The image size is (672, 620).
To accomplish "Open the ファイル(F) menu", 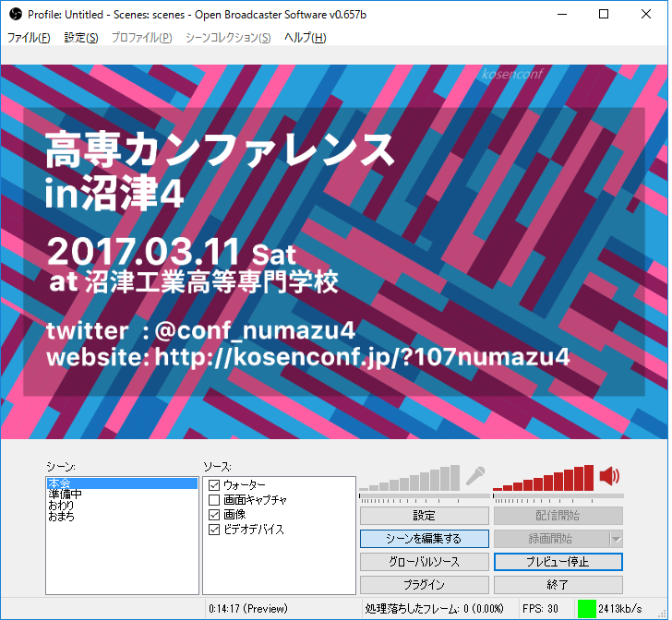I will [x=29, y=38].
